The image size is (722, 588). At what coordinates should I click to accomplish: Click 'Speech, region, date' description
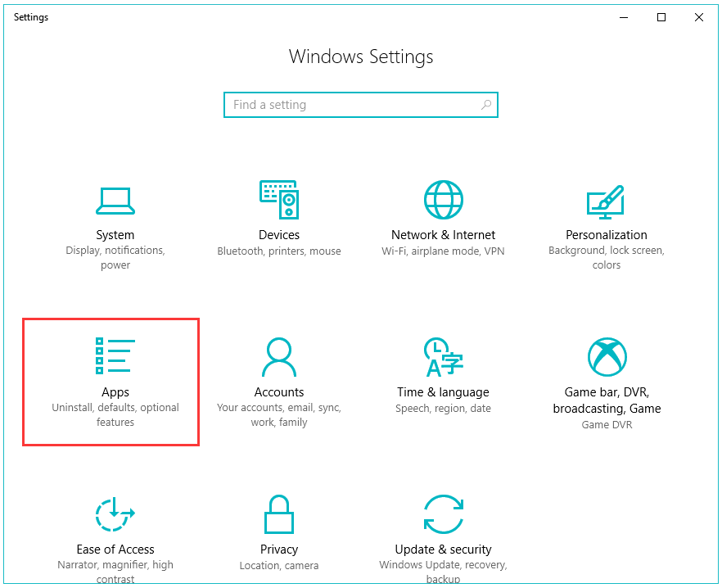click(x=443, y=409)
